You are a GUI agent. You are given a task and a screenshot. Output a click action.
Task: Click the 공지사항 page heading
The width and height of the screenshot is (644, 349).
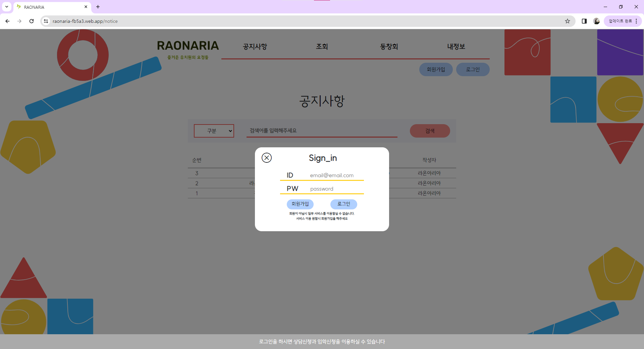point(322,101)
